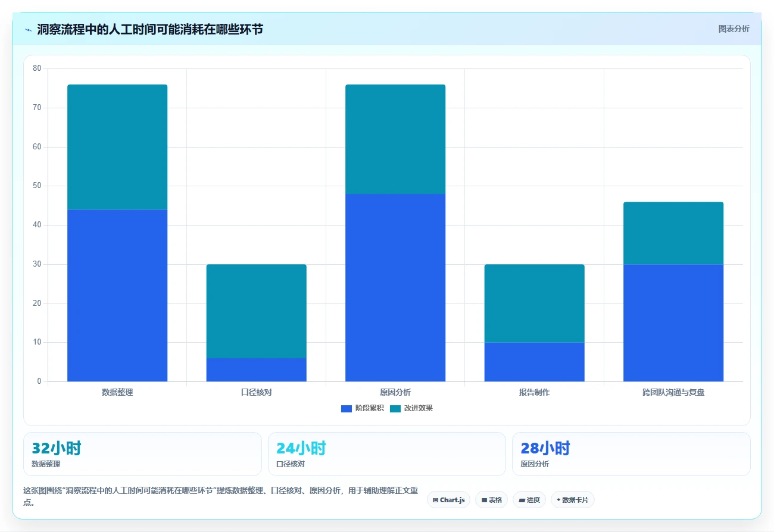Click the blue 数据整理 bar segment

[117, 296]
